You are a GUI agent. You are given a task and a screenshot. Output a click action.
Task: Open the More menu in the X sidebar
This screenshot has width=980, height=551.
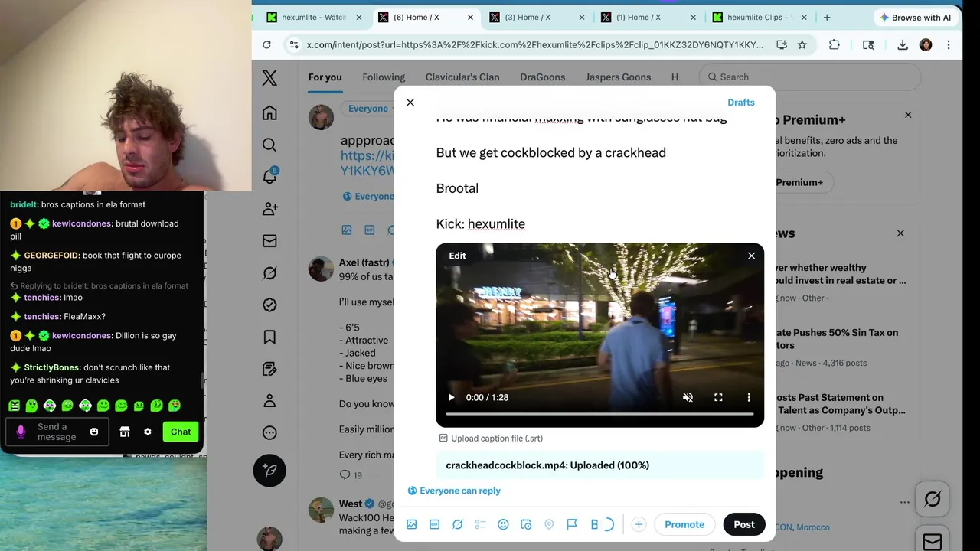click(269, 432)
